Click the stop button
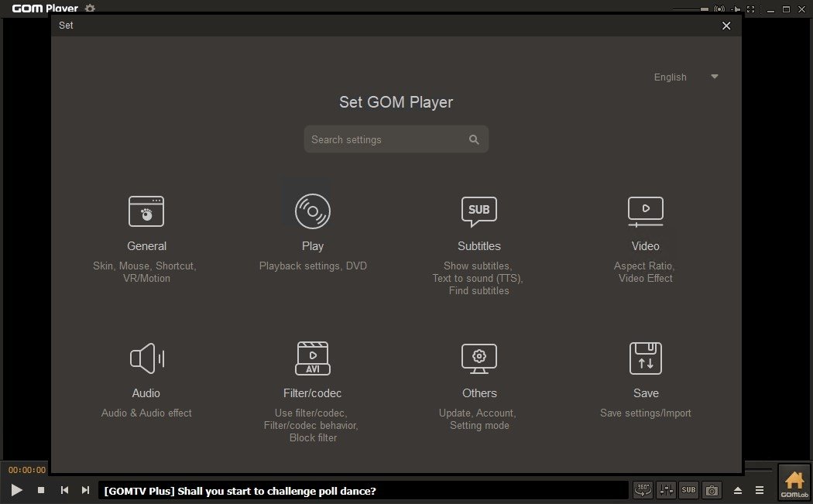 [x=41, y=490]
